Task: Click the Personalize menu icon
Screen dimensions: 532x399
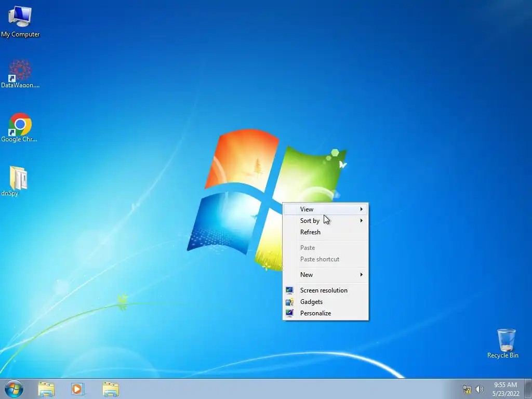Action: click(x=289, y=313)
